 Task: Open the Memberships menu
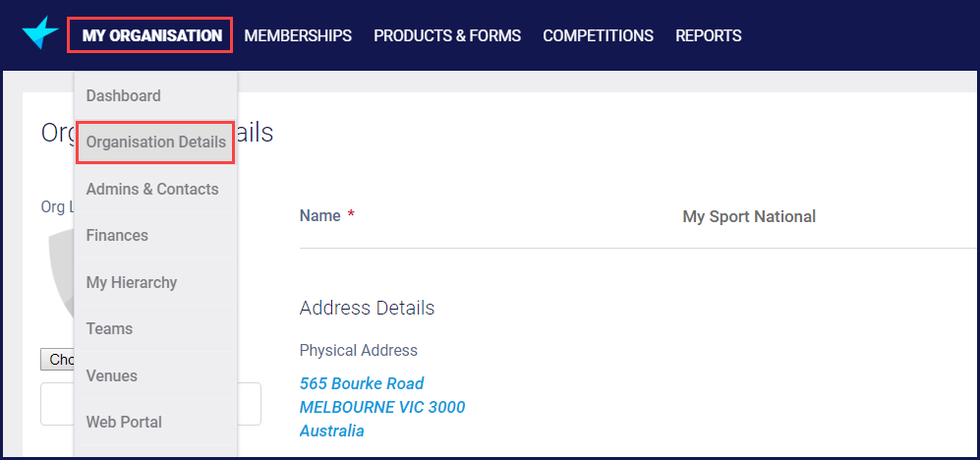(298, 35)
